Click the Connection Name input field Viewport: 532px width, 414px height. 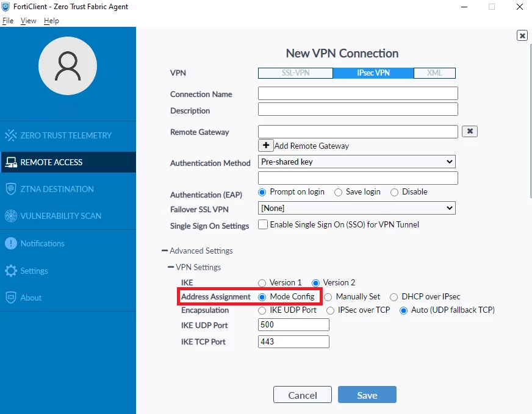point(358,93)
